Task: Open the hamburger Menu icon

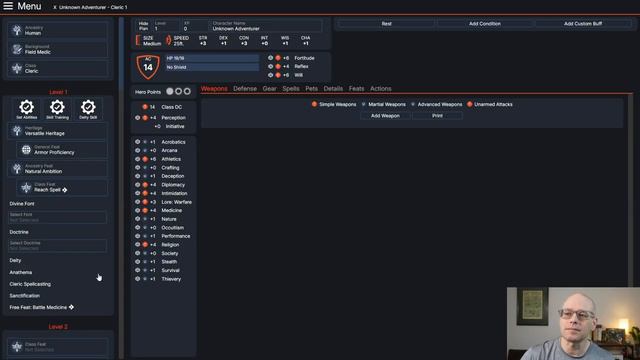Action: [8, 6]
